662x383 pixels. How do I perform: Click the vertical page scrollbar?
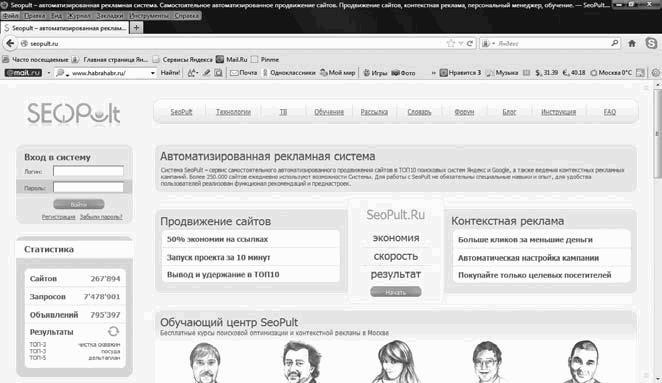coord(658,231)
